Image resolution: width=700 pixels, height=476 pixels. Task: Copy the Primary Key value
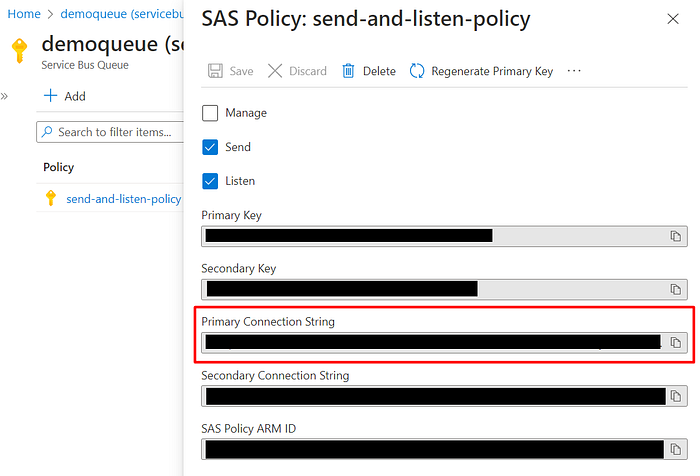(675, 236)
